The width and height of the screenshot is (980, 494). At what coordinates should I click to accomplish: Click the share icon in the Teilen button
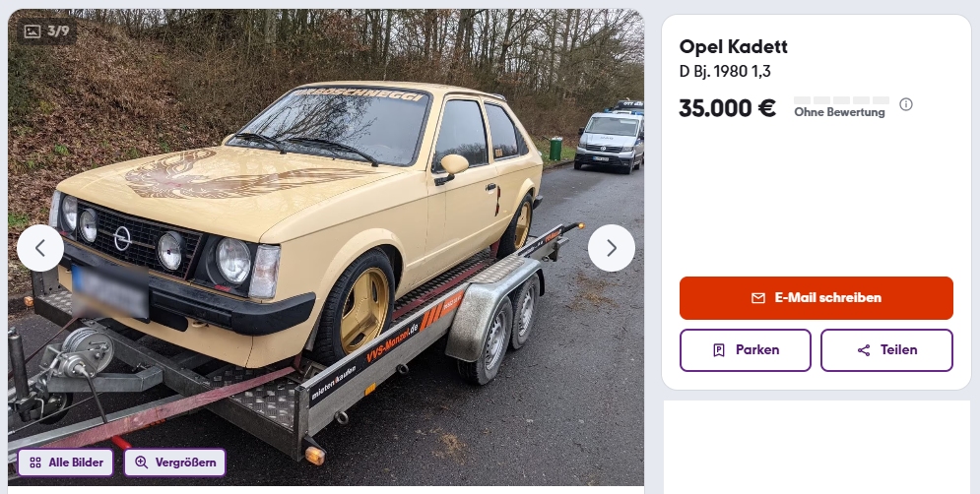(864, 350)
